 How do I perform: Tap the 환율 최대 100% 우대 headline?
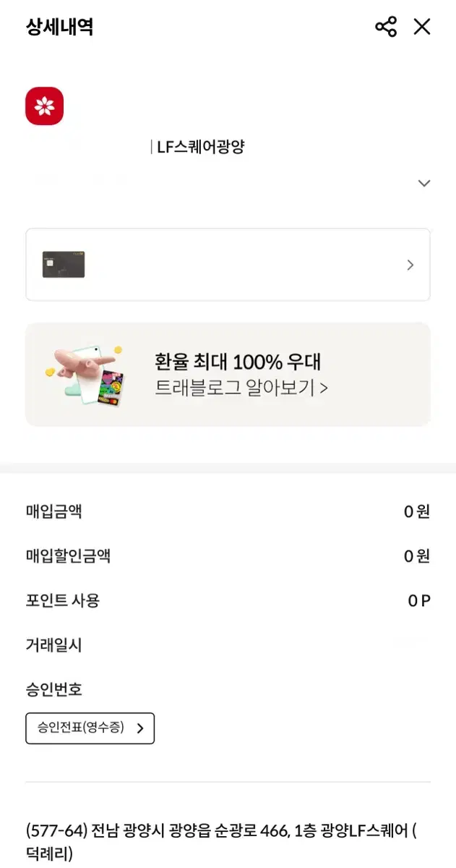238,362
